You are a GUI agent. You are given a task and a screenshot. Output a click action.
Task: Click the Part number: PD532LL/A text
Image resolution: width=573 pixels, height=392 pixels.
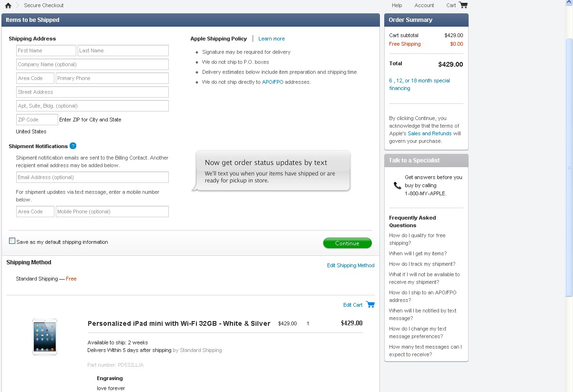(115, 365)
